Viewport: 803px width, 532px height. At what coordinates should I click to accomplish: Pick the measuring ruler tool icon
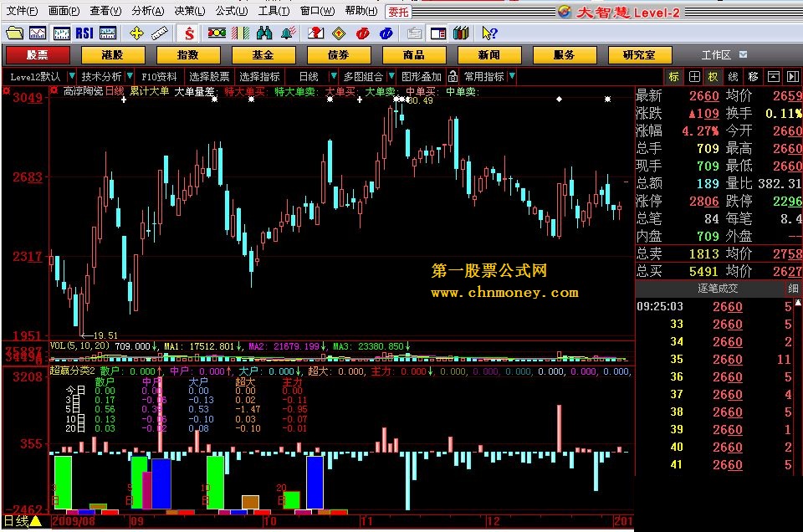point(159,33)
